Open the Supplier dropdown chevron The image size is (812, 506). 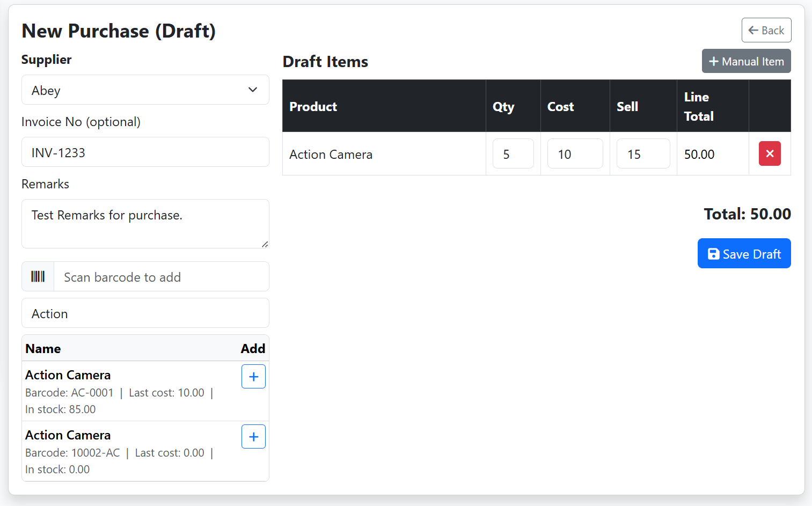pos(252,90)
